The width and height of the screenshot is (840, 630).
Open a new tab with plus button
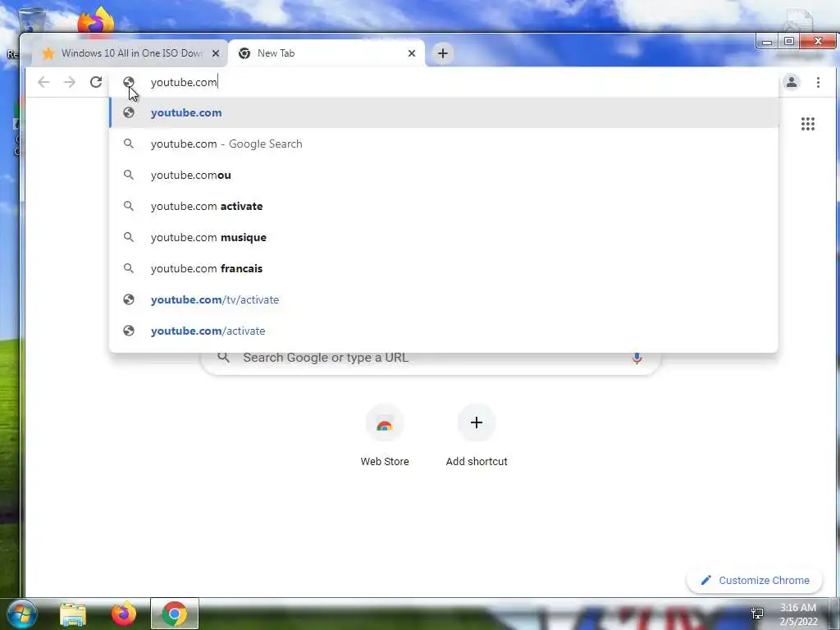point(442,53)
